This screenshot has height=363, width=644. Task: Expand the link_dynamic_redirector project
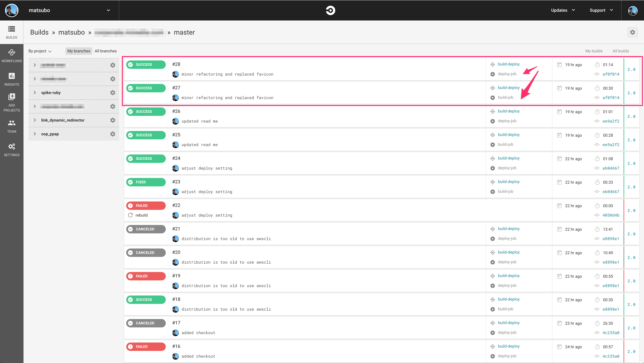[x=35, y=120]
